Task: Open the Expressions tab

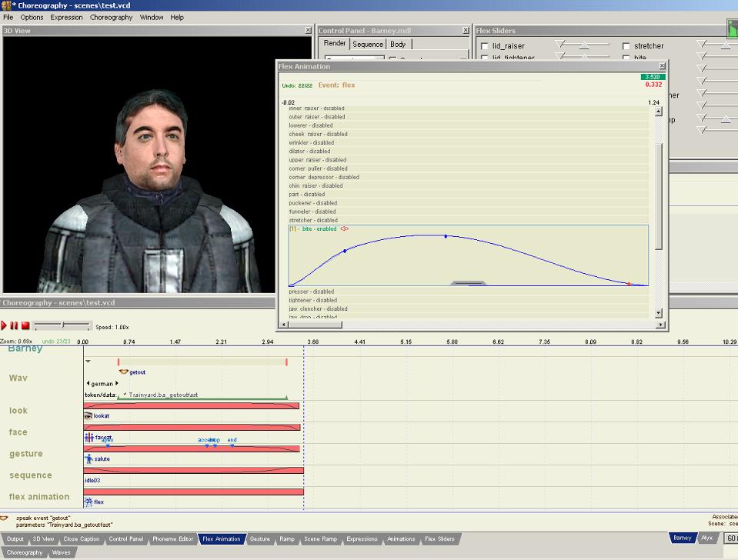Action: click(x=362, y=538)
